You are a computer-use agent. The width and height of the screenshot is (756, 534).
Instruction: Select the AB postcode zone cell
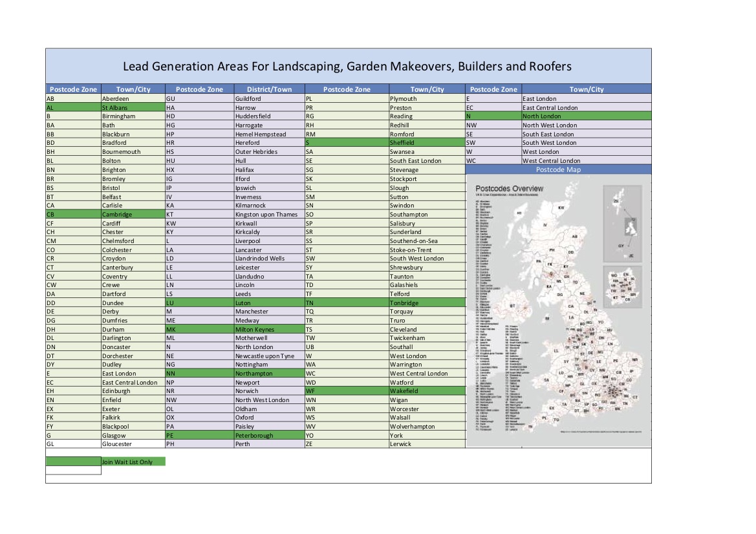point(73,98)
